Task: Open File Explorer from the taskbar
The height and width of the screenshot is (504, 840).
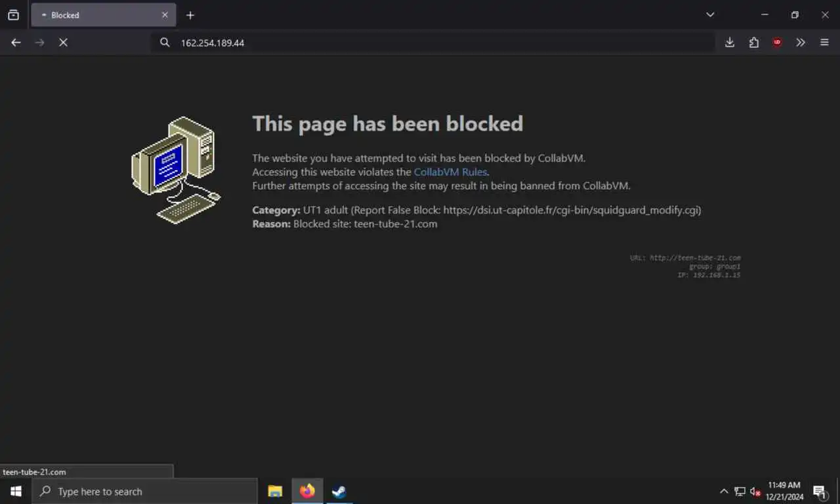Action: [x=275, y=492]
